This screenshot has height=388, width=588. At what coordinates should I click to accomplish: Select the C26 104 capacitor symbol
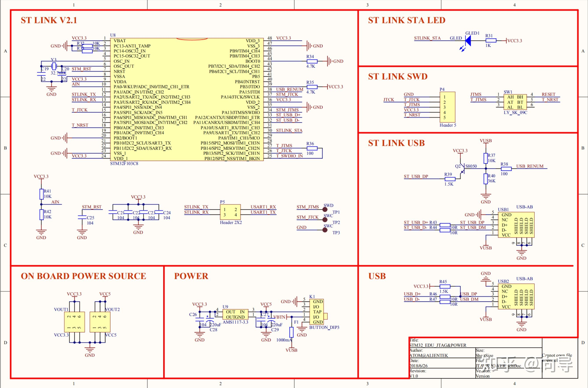pos(199,319)
